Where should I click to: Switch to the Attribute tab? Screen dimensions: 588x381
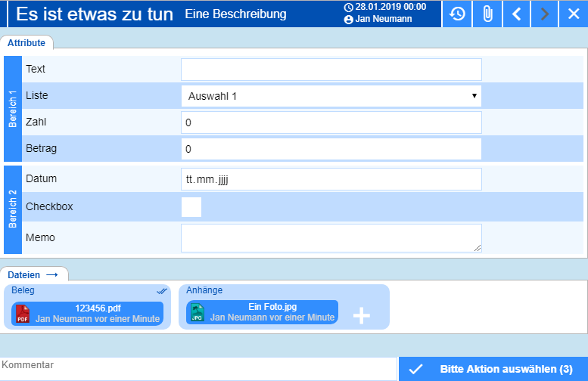click(26, 43)
